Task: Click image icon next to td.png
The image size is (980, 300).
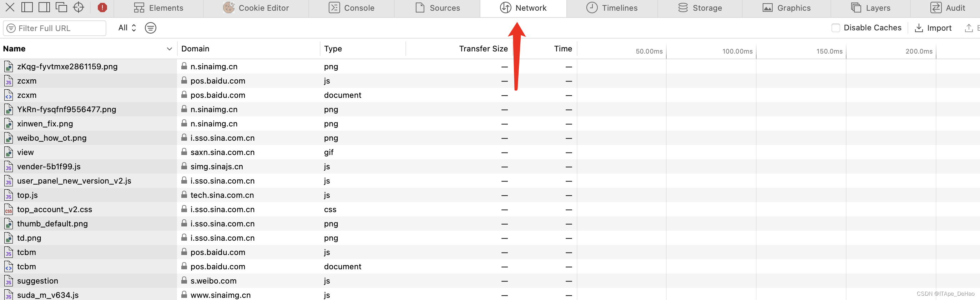Action: click(8, 238)
